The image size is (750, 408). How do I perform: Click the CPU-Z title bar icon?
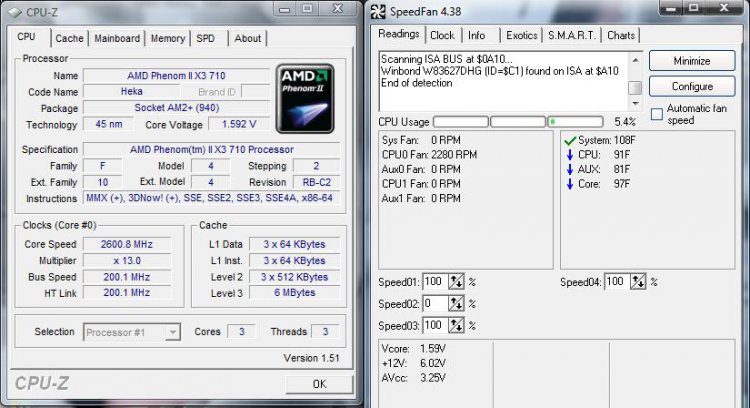coord(14,12)
